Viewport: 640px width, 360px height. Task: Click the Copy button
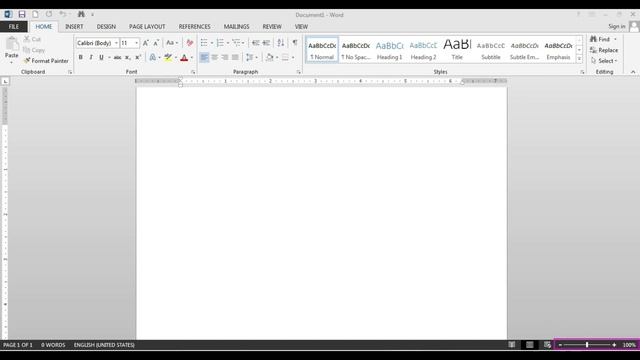pos(34,50)
